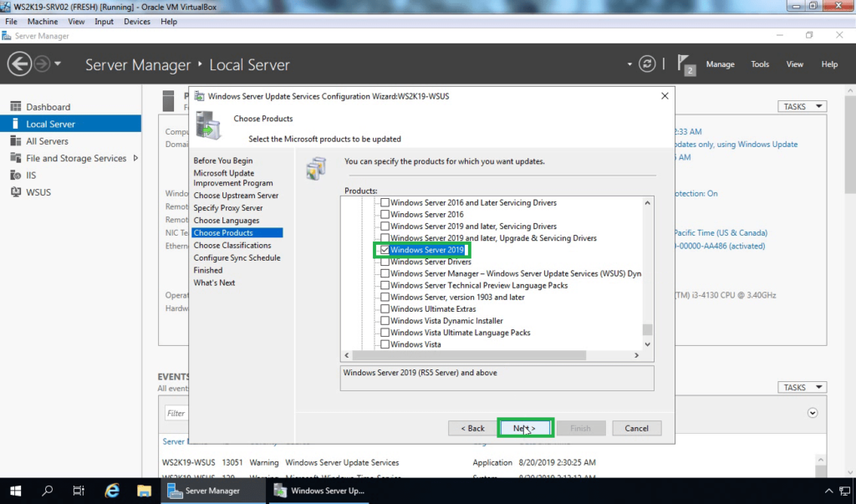Go to Choose Languages wizard step
Viewport: 856px width, 504px height.
226,220
